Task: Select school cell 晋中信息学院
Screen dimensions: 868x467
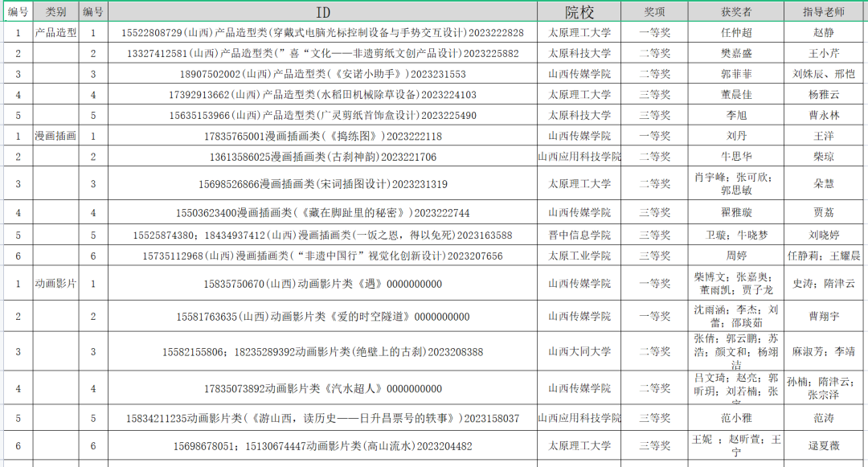Action: click(x=579, y=236)
